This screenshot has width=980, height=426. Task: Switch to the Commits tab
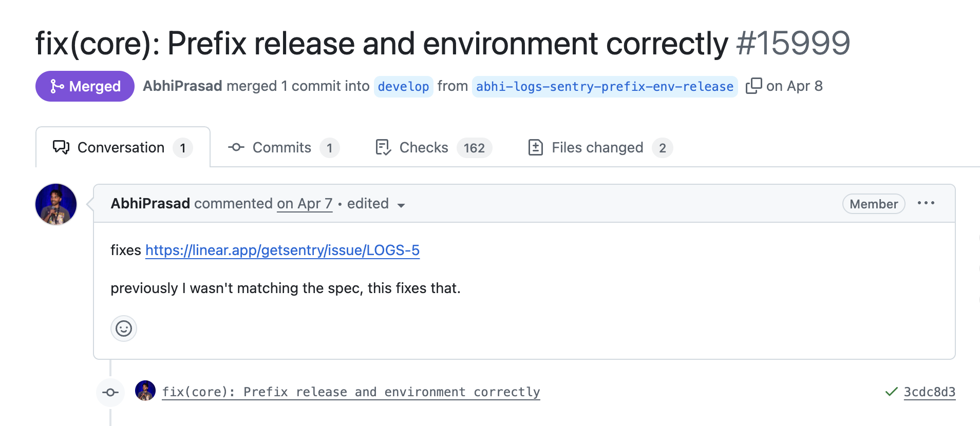[283, 148]
